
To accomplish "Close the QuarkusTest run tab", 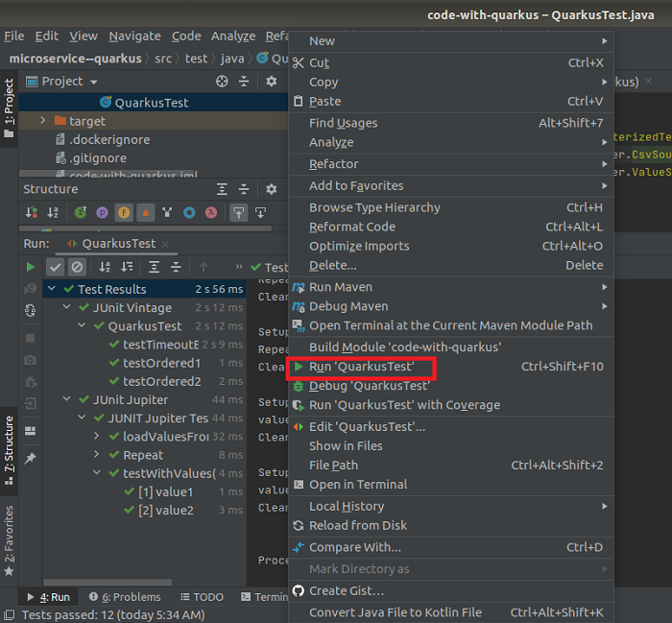I will (165, 244).
